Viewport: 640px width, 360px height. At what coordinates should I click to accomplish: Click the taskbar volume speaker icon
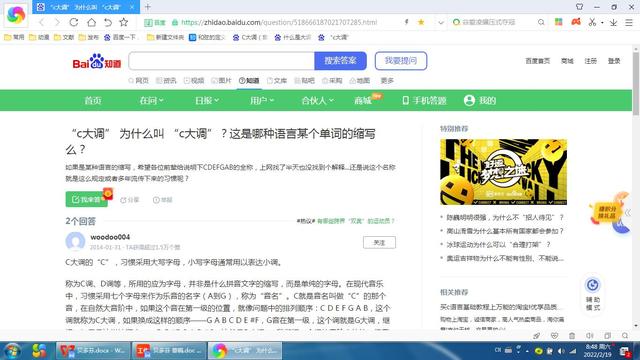point(561,351)
